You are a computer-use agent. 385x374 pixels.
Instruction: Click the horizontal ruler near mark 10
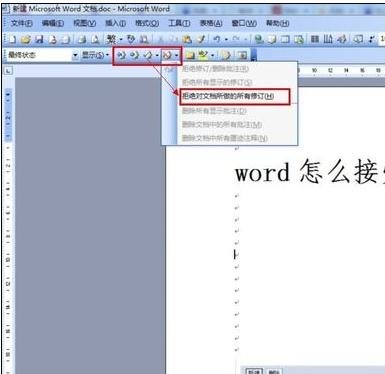pyautogui.click(x=314, y=70)
